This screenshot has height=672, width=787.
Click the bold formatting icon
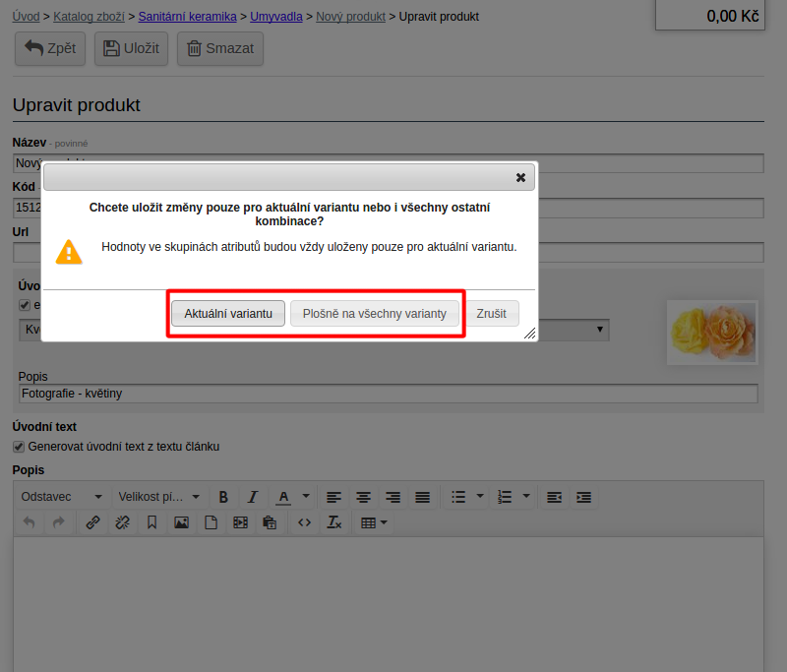pos(223,497)
